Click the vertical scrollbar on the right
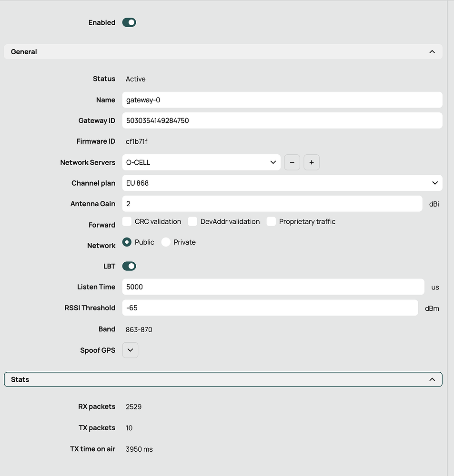Image resolution: width=454 pixels, height=476 pixels. coord(451,238)
